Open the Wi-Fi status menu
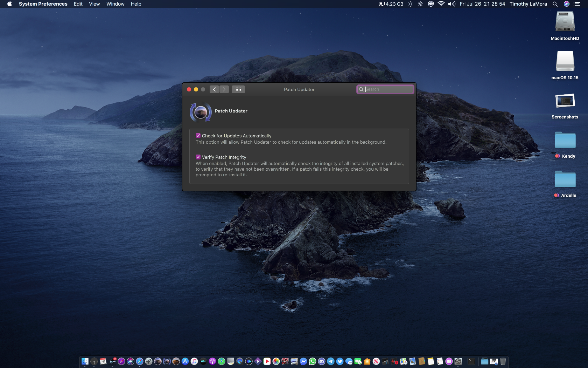The width and height of the screenshot is (588, 368). pyautogui.click(x=441, y=4)
